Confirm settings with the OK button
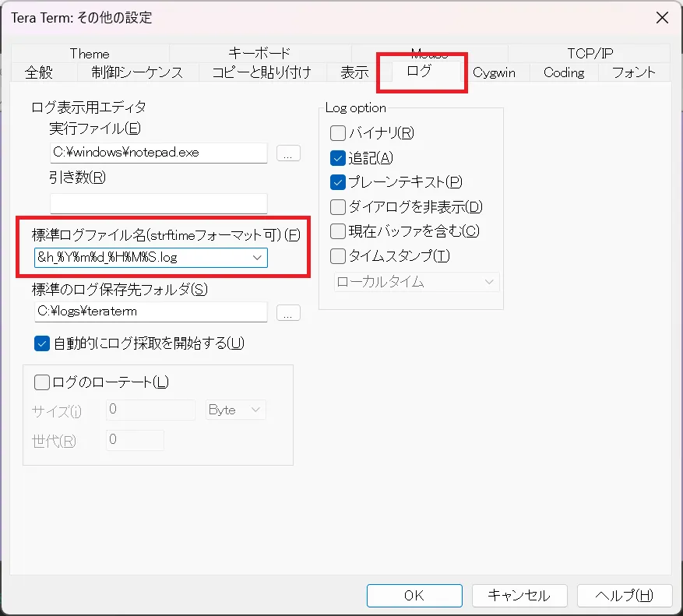The image size is (683, 616). coord(414,596)
